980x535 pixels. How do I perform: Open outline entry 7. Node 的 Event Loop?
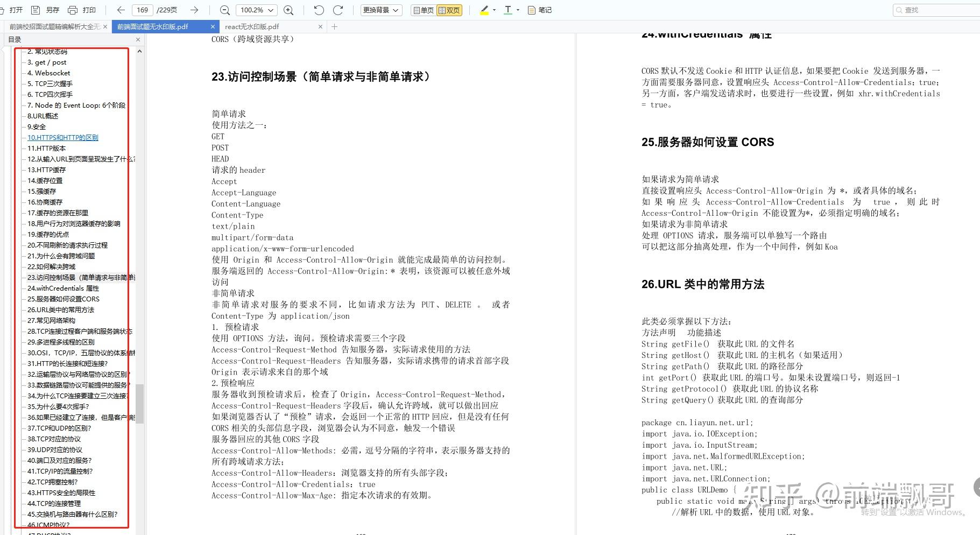pyautogui.click(x=76, y=105)
